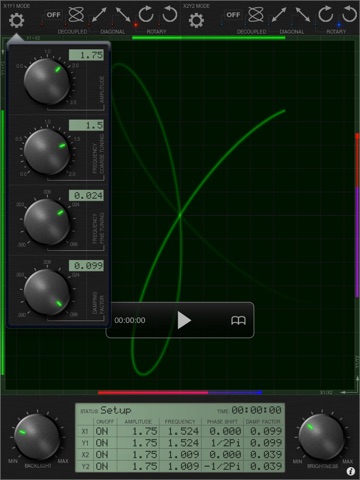Click the Damping Factor knob
The image size is (360, 480).
pos(46,292)
